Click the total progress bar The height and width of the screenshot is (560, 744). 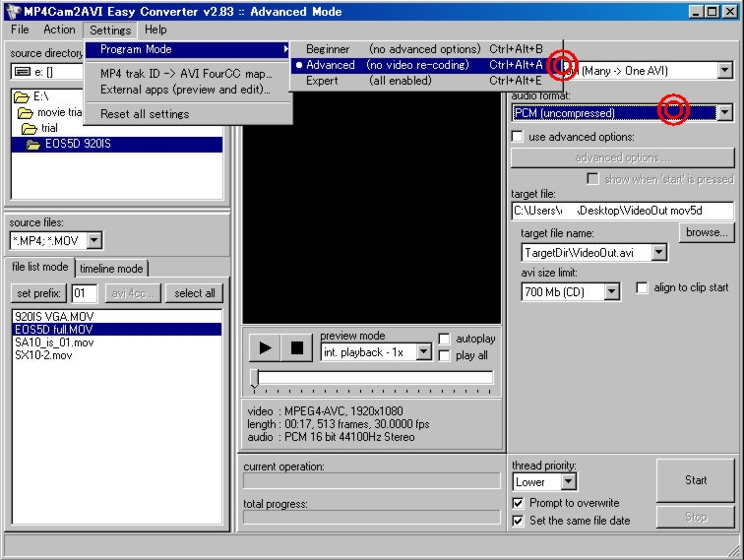tap(372, 517)
